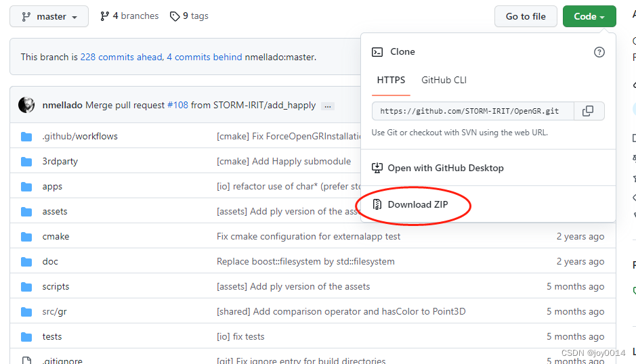Open the .gitignore file
The height and width of the screenshot is (364, 636).
coord(62,361)
